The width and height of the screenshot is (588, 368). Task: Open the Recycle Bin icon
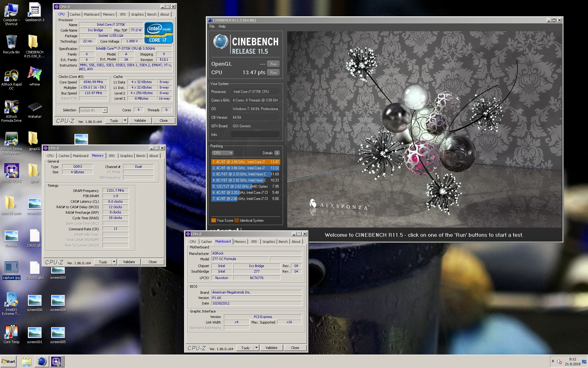tap(11, 44)
